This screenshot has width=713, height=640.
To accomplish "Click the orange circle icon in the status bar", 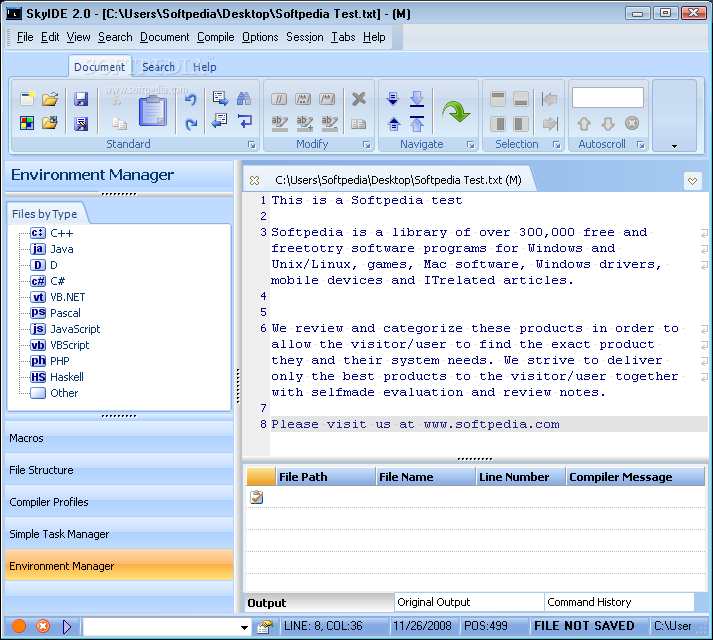I will [19, 626].
